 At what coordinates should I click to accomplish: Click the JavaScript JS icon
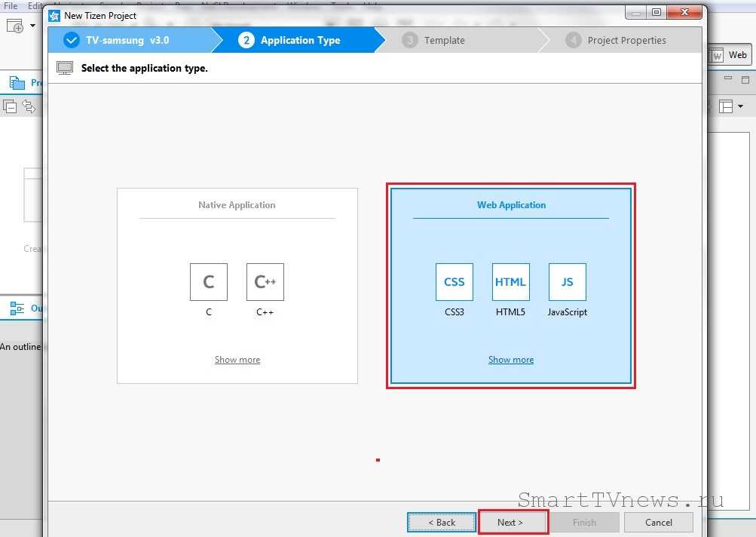tap(568, 282)
